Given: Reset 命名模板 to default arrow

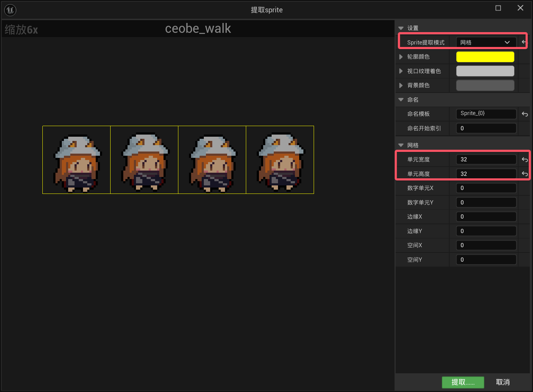Looking at the screenshot, I should coord(525,114).
